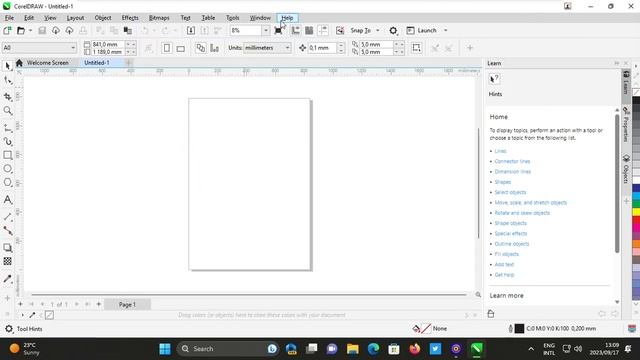Click the Open document folder icon
Image resolution: width=640 pixels, height=360 pixels.
tap(20, 31)
